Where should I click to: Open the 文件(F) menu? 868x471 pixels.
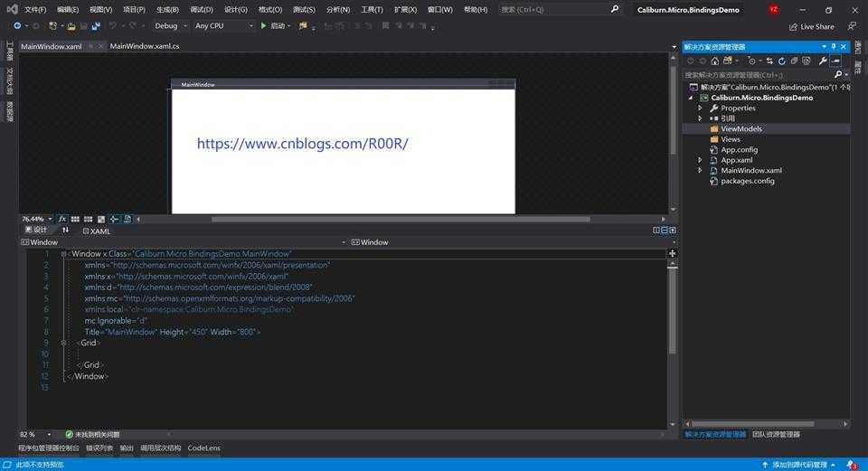tap(35, 10)
